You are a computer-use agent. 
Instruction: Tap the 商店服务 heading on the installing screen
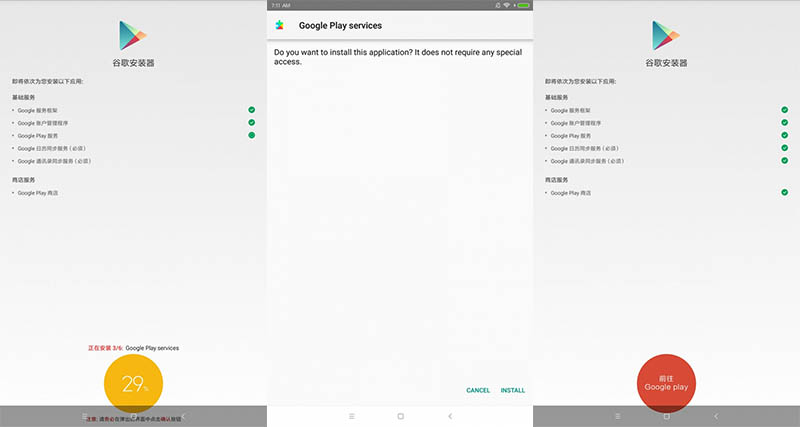point(23,180)
